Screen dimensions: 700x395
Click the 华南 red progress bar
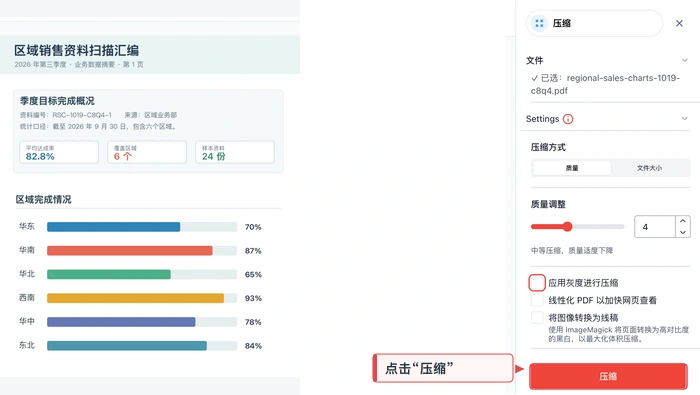129,251
